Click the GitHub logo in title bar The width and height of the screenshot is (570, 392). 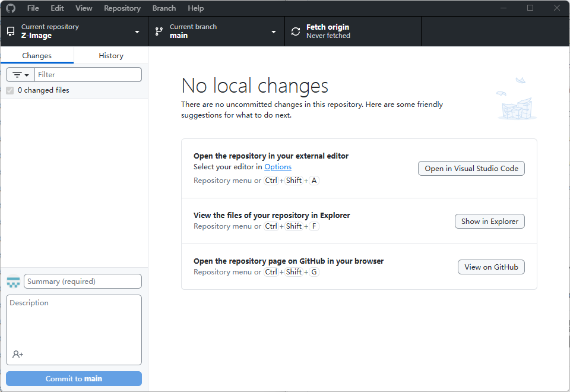tap(11, 8)
